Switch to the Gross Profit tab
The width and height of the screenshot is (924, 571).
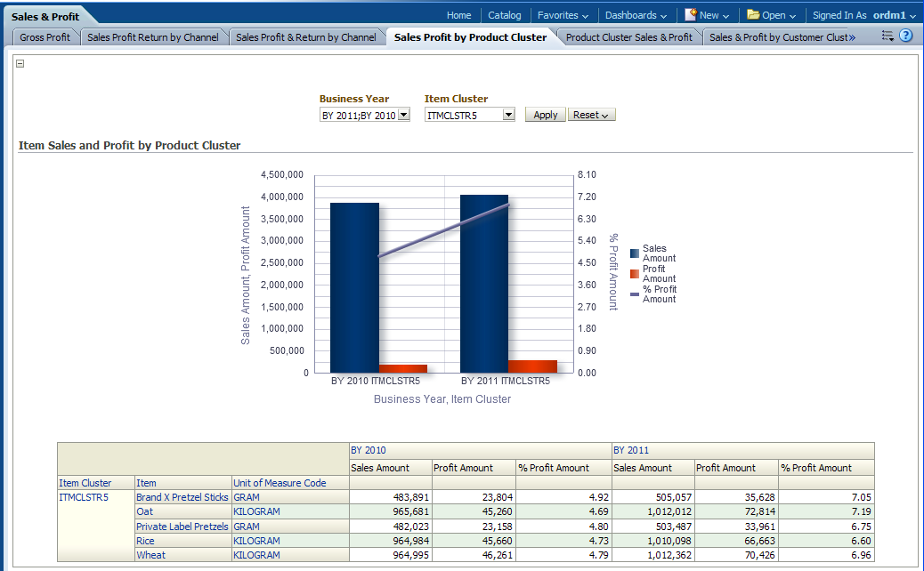[x=45, y=37]
